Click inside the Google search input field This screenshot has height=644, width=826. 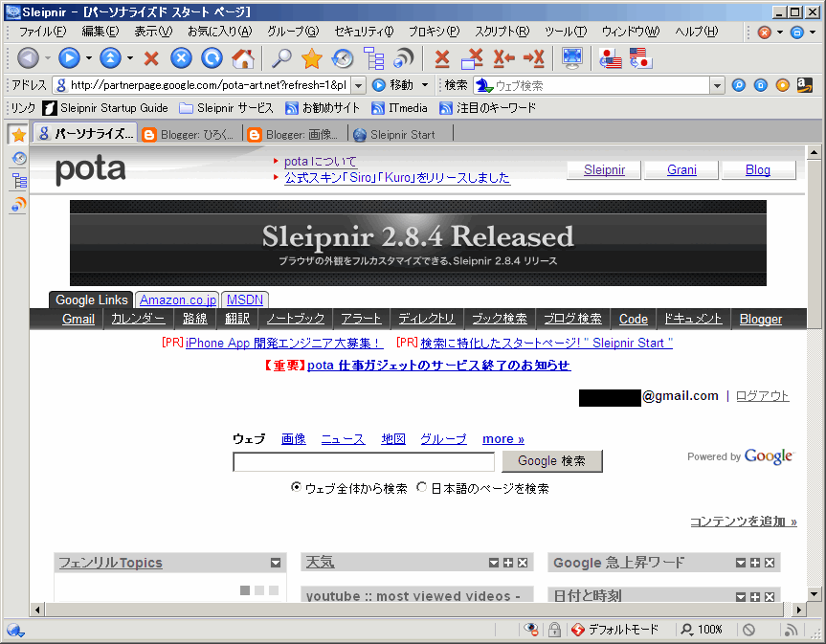364,461
